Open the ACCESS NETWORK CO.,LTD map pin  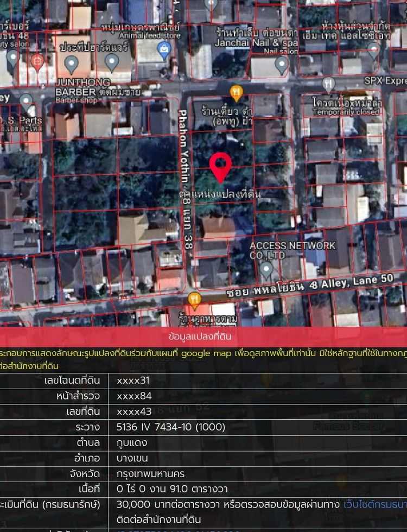[x=266, y=269]
